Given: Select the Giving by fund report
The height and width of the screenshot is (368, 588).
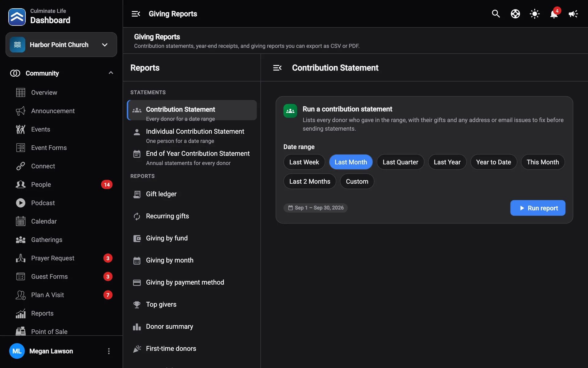Looking at the screenshot, I should tap(192, 238).
